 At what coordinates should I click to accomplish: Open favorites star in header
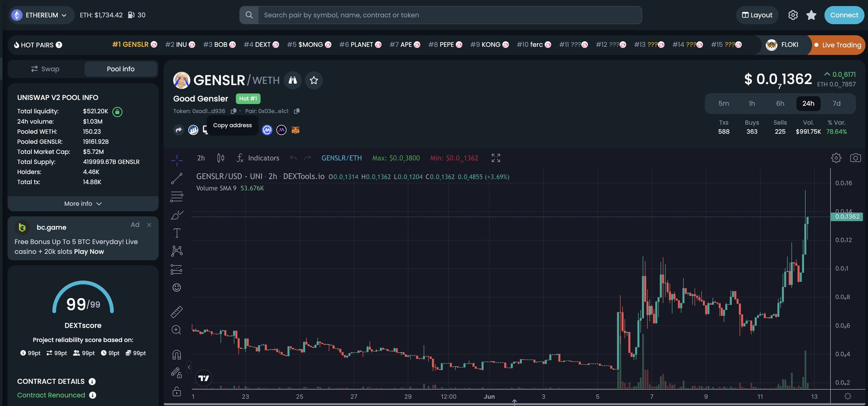tap(811, 15)
